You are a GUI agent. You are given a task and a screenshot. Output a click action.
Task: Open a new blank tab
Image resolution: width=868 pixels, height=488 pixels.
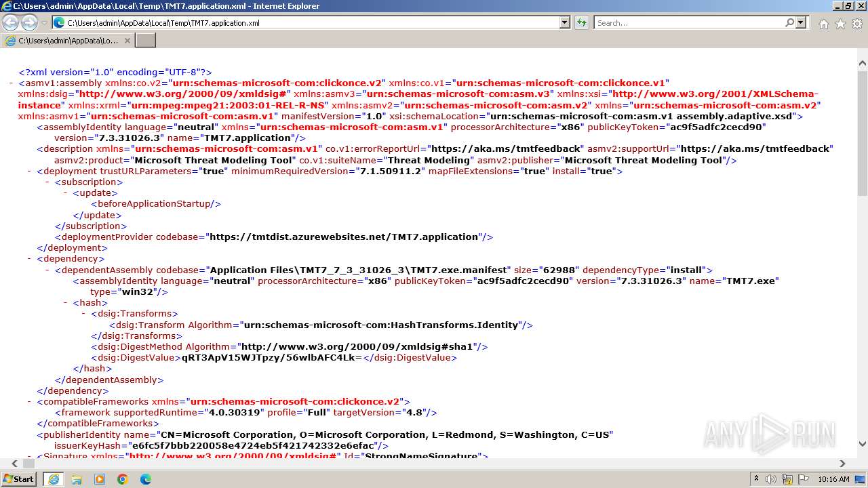pos(146,41)
